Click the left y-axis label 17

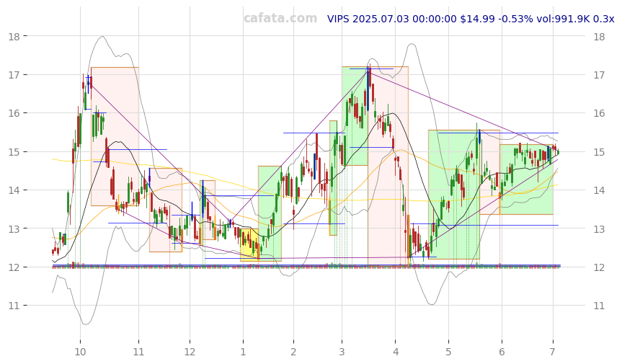click(14, 75)
